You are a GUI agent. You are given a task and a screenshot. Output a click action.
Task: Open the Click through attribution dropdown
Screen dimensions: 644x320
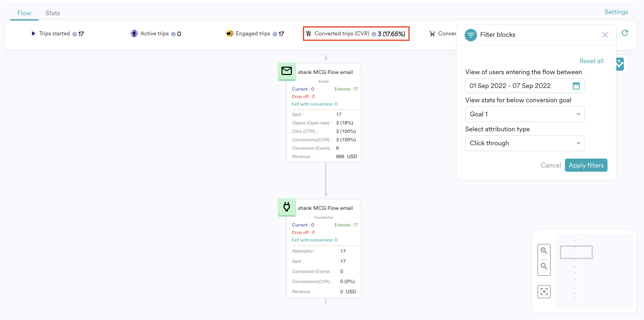tap(524, 143)
